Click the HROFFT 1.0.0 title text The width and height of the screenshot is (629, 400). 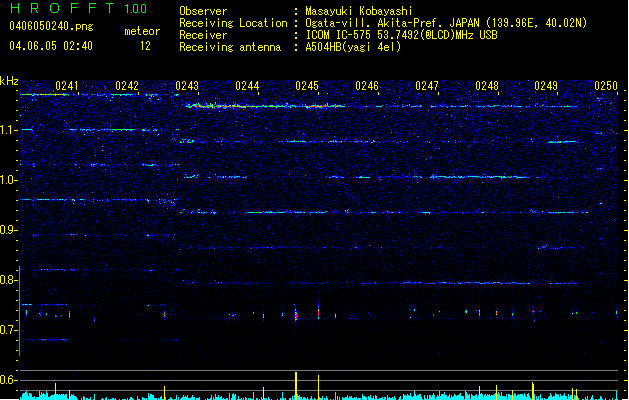coord(78,8)
